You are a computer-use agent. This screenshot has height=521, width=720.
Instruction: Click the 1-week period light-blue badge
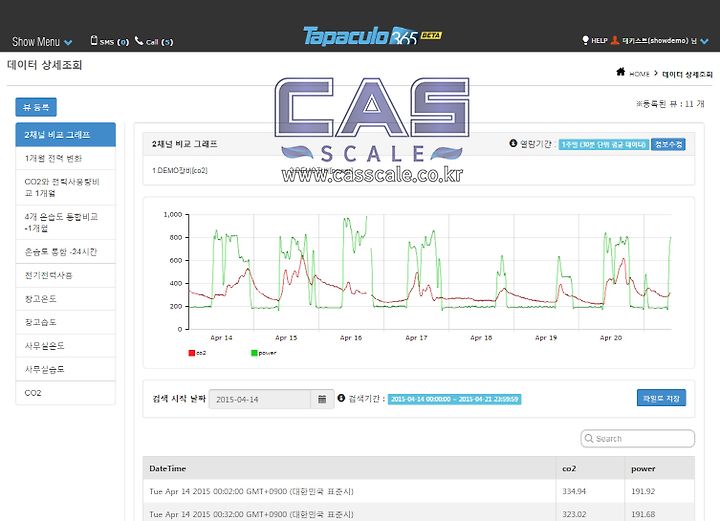[x=604, y=145]
